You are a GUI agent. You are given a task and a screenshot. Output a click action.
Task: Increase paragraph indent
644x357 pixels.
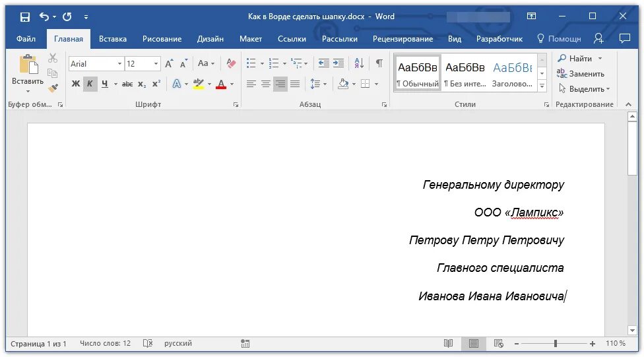[338, 63]
